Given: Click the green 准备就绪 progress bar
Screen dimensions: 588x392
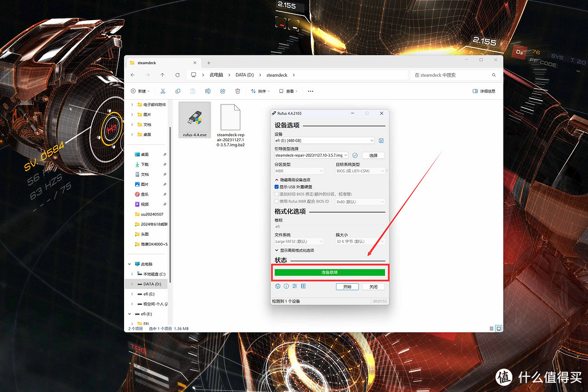Looking at the screenshot, I should [329, 272].
